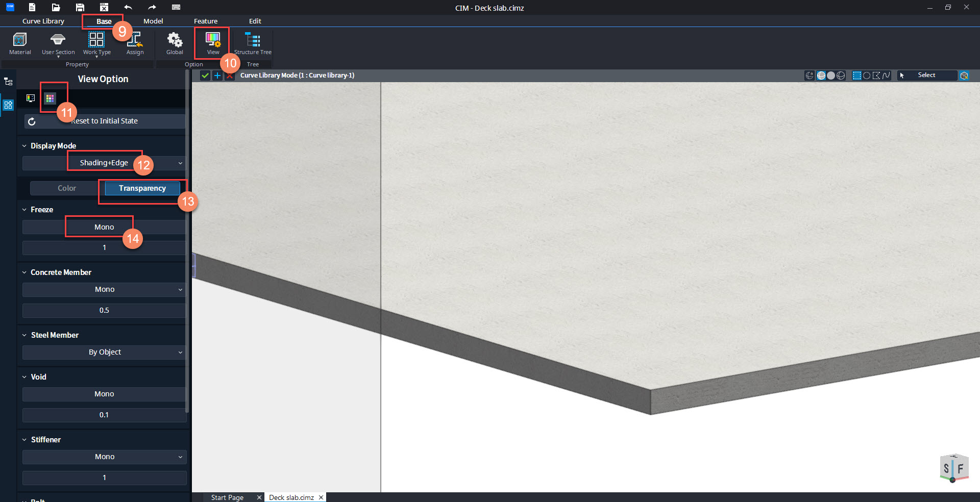Open the keyboard shortcuts icon
Viewport: 980px width, 502px height.
click(176, 7)
